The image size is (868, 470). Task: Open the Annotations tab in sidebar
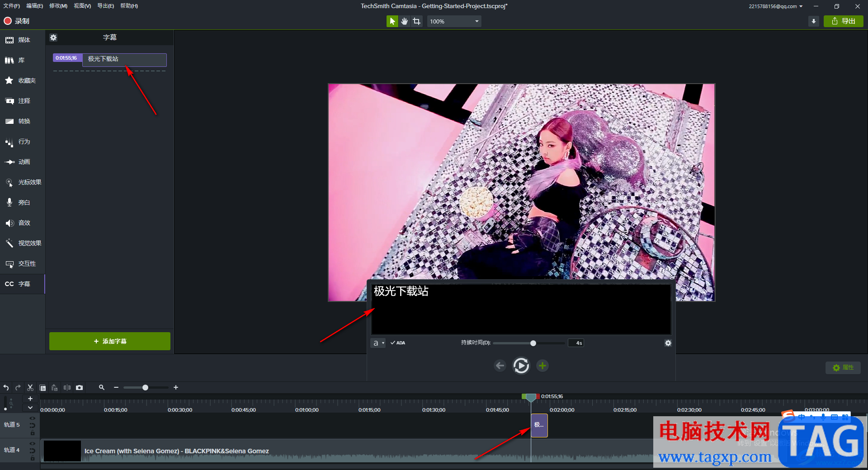pos(23,101)
